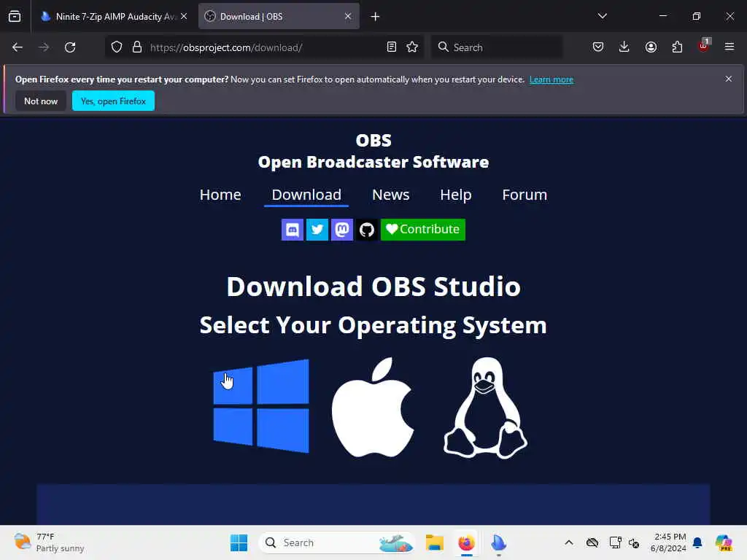Show tracking protection shield info
This screenshot has width=747, height=560.
point(117,47)
